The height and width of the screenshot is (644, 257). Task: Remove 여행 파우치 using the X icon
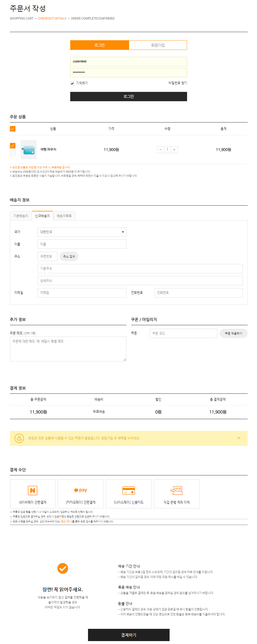13,153
